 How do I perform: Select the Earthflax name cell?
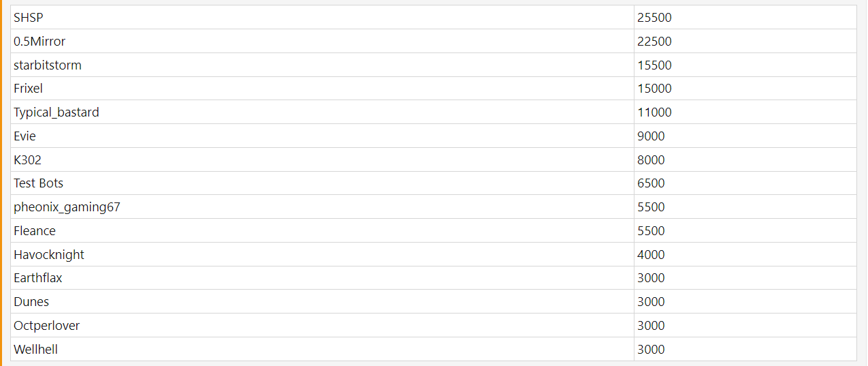click(38, 278)
